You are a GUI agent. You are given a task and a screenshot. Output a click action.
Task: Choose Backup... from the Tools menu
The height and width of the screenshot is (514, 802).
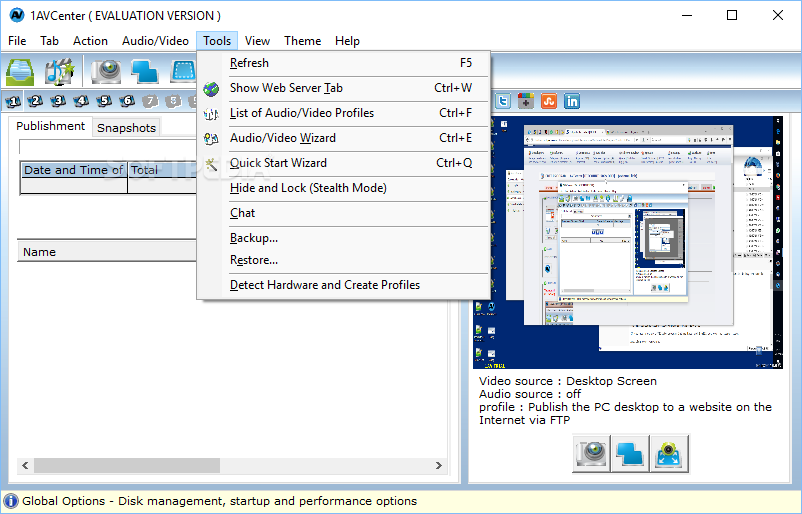pos(344,238)
